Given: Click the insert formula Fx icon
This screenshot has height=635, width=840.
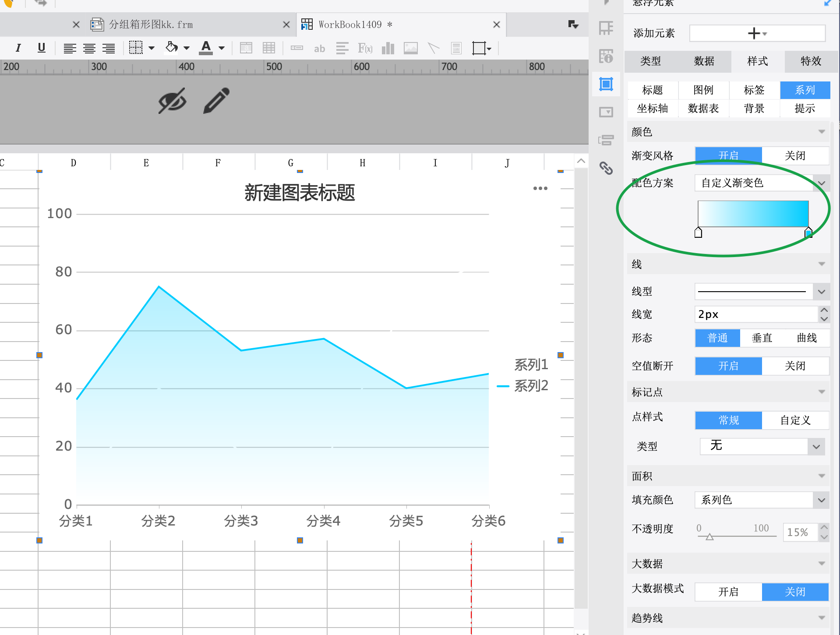Looking at the screenshot, I should [365, 48].
